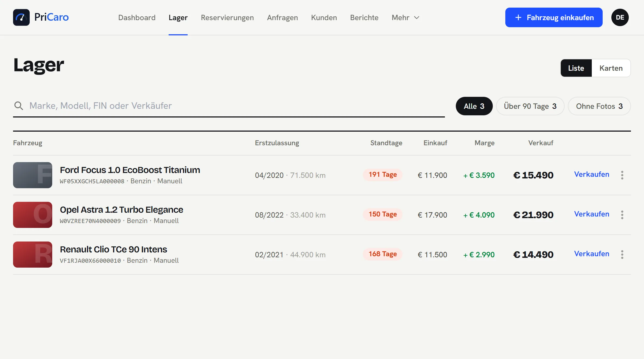Open the more options menu for Opel Astra
This screenshot has width=644, height=359.
[x=622, y=215]
